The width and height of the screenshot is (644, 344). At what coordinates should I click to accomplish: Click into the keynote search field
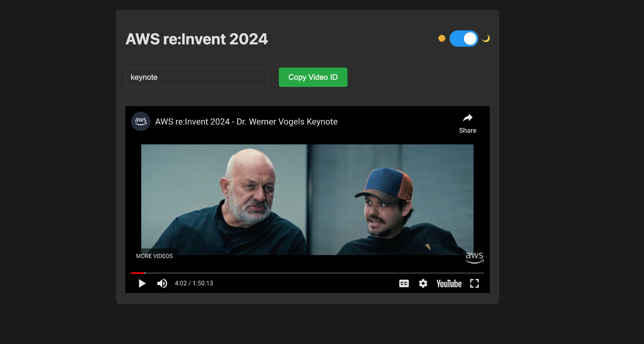click(x=197, y=77)
